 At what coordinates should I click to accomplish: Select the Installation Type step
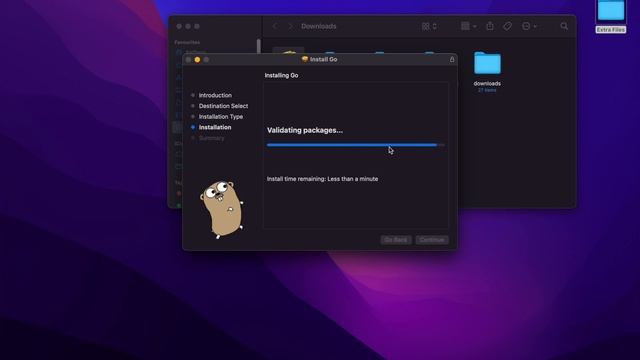click(221, 116)
